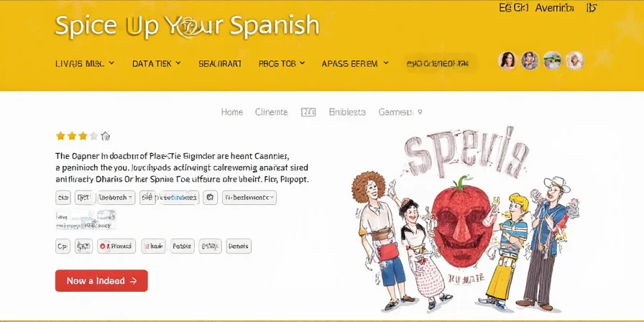Toggle the Fonble tag chip

click(x=183, y=246)
